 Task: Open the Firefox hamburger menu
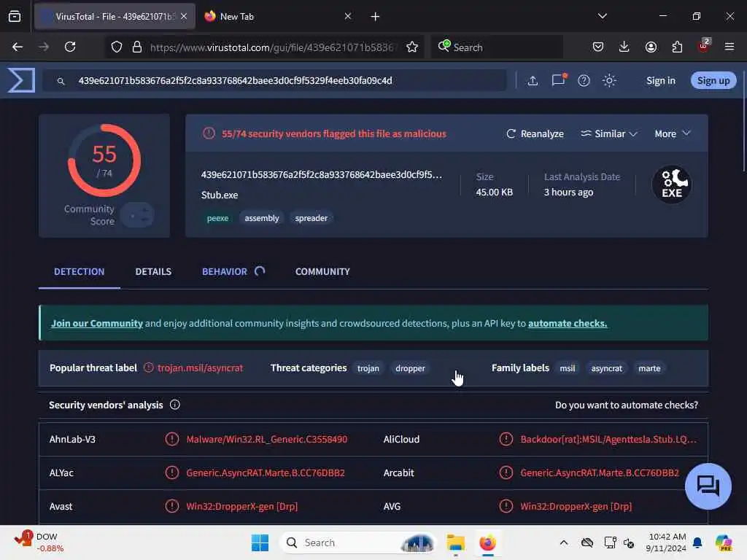click(729, 47)
